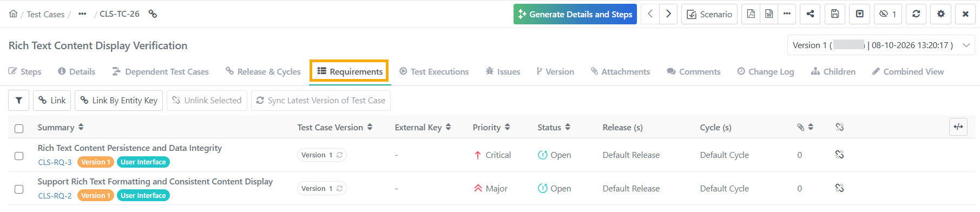Open the Scenario button
The image size is (980, 212).
click(x=709, y=14)
